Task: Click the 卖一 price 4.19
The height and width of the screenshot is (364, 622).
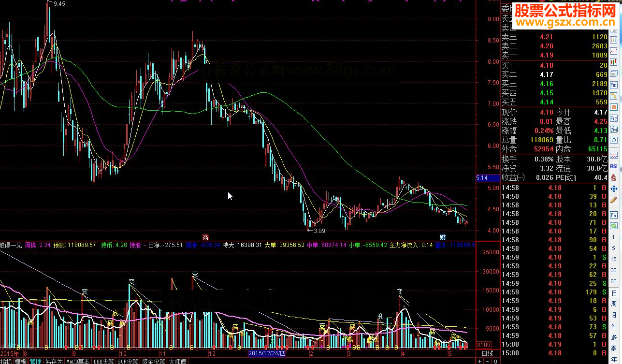Action: pyautogui.click(x=547, y=56)
